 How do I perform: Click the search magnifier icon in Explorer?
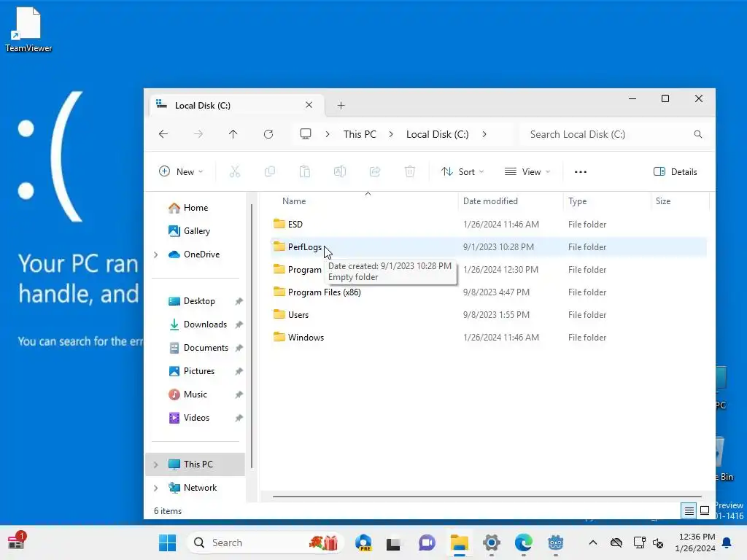click(x=698, y=134)
